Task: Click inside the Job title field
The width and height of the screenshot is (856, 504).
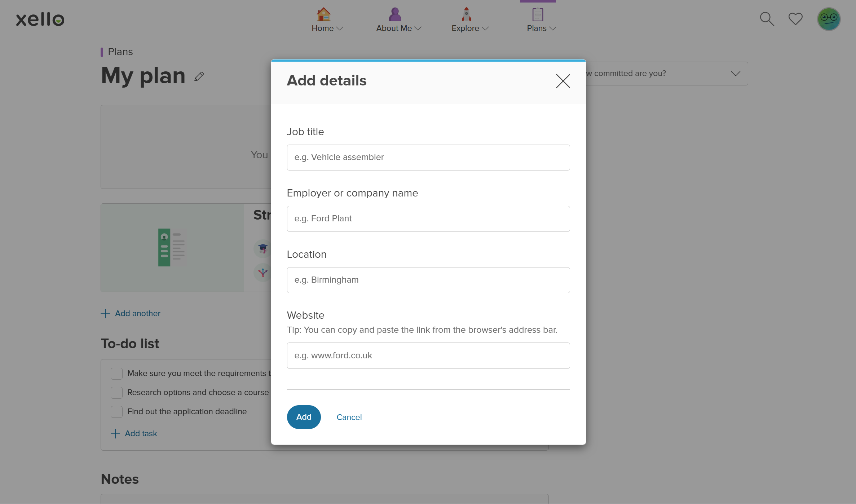Action: point(428,158)
